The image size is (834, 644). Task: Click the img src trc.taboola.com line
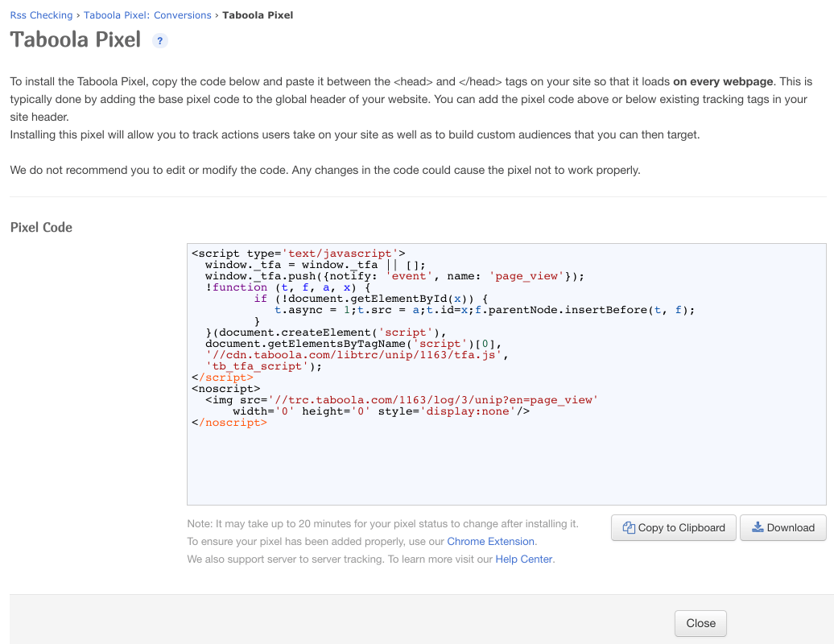(402, 400)
